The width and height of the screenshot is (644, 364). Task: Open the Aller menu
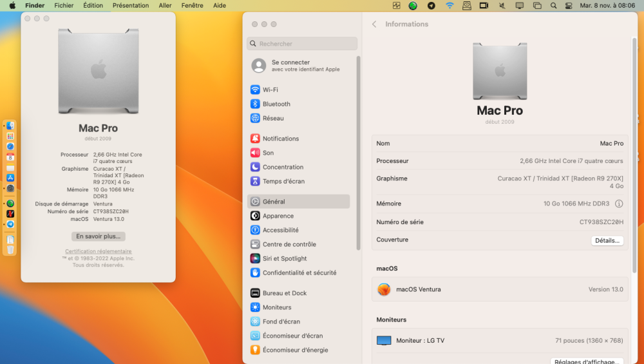(x=165, y=5)
